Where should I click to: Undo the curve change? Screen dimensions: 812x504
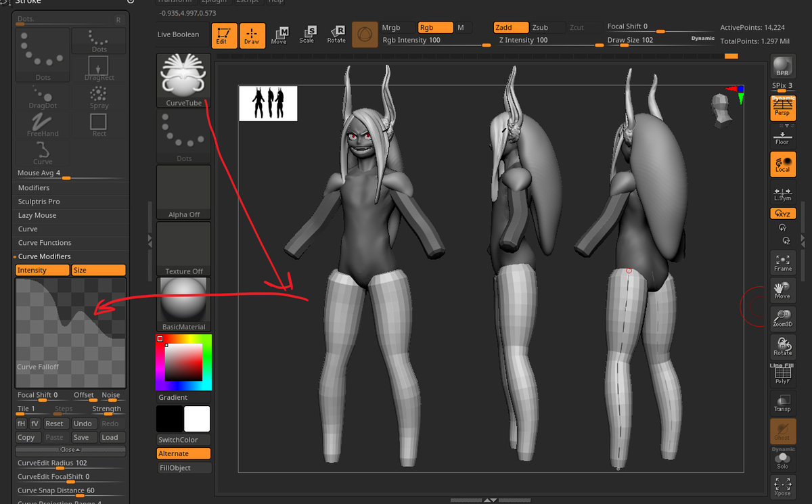(83, 423)
